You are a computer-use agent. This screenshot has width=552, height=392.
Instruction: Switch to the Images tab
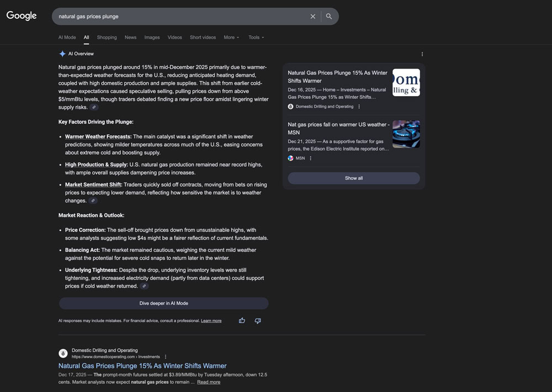(x=152, y=37)
